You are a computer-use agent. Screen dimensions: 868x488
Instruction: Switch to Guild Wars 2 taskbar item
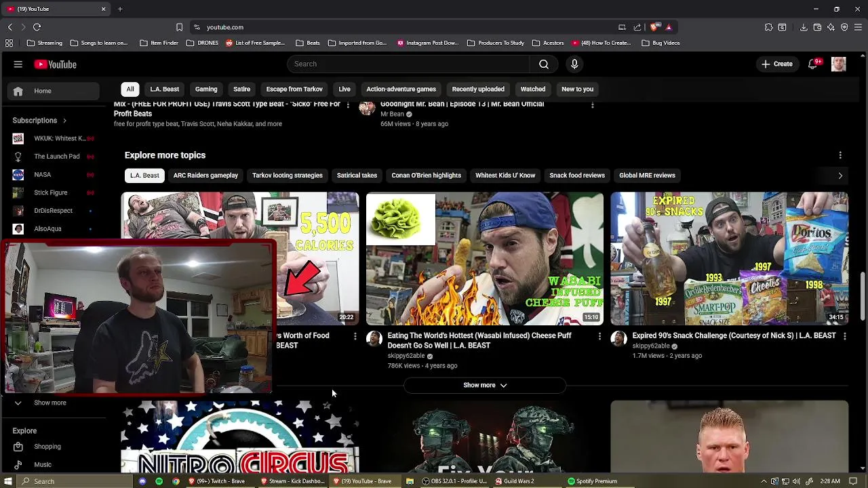pos(515,481)
